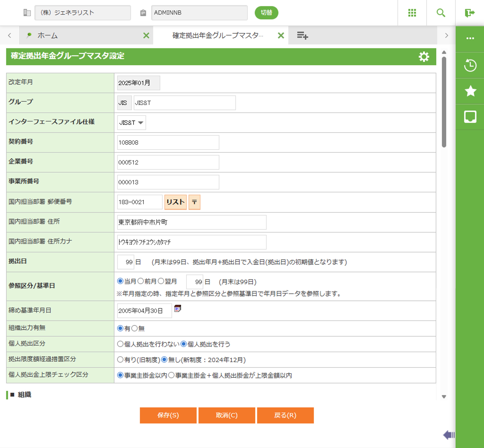This screenshot has height=448, width=484.
Task: Expand the three-dots sidebar menu
Action: [x=470, y=38]
